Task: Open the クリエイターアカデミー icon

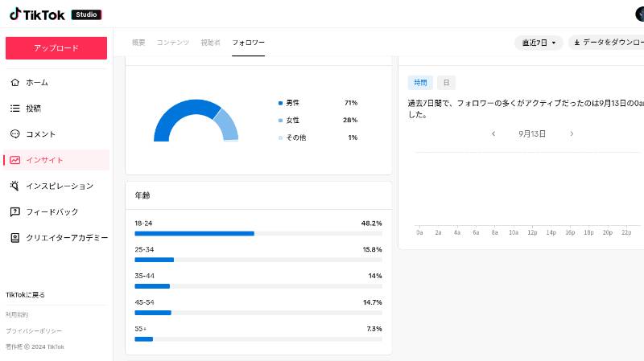Action: (x=14, y=238)
